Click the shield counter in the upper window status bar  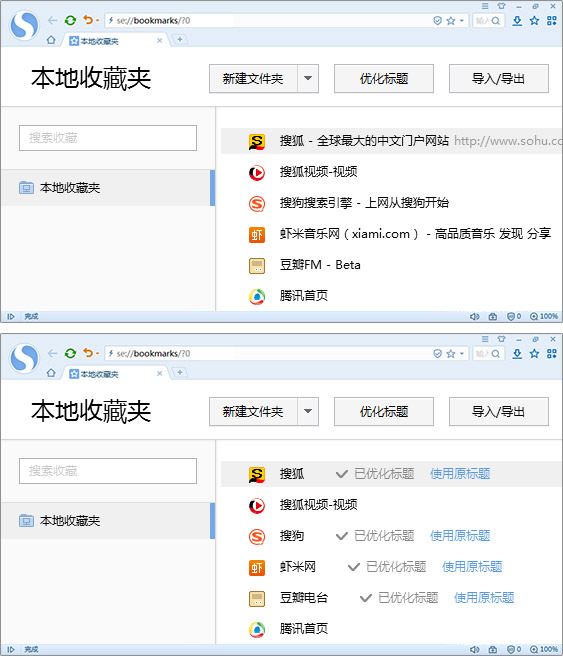514,316
